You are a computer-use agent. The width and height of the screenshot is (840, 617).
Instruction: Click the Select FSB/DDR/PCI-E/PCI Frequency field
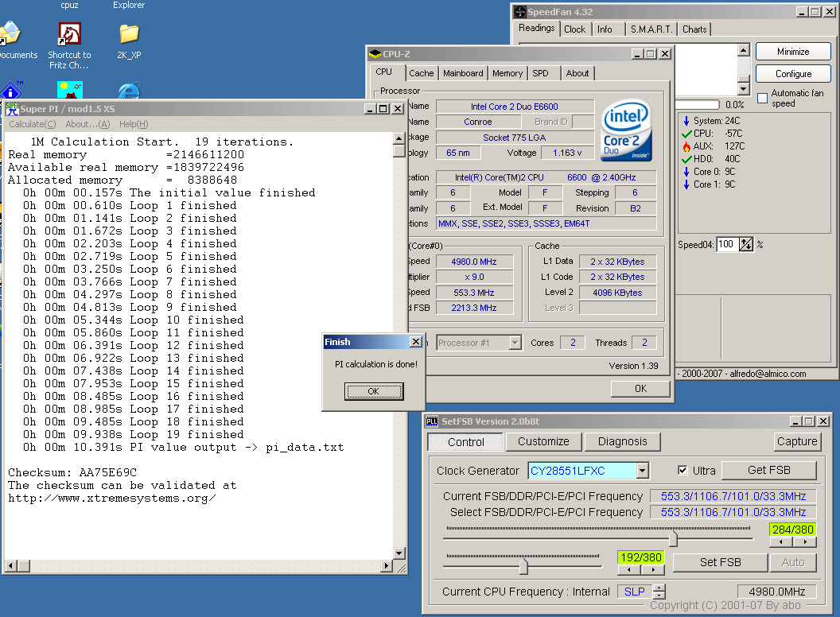click(x=733, y=512)
